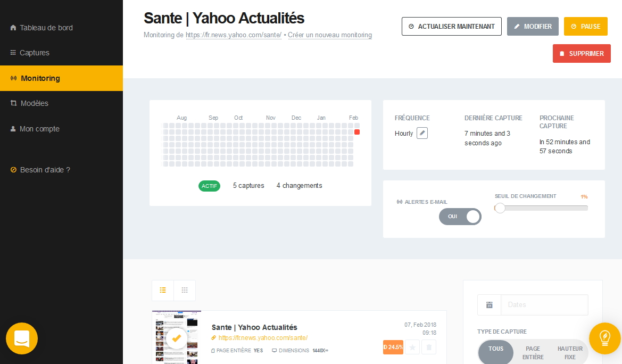Edit the Hourly frequency with the pencil icon
Screen dimensions: 622x364
click(x=422, y=134)
